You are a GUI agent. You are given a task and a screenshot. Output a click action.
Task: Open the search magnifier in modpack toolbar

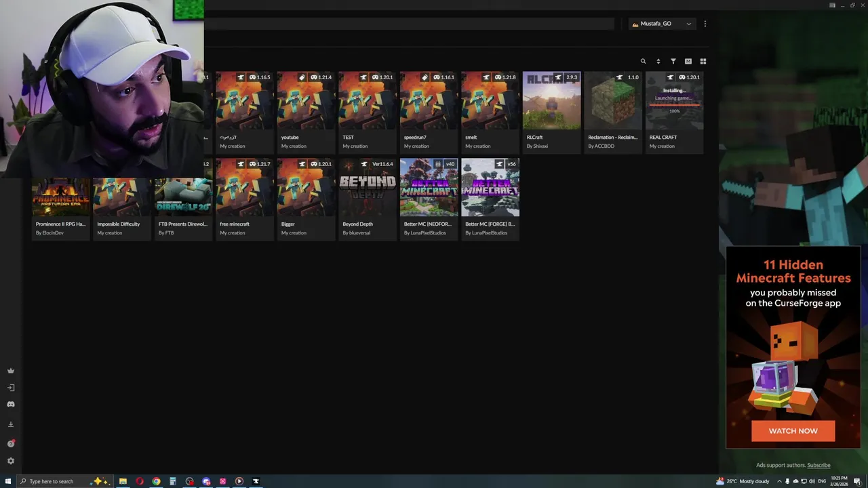644,61
